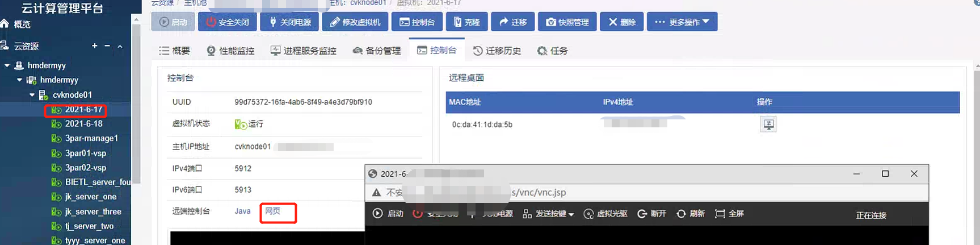Open the 概览 overview home icon
This screenshot has width=980, height=245.
(5, 24)
